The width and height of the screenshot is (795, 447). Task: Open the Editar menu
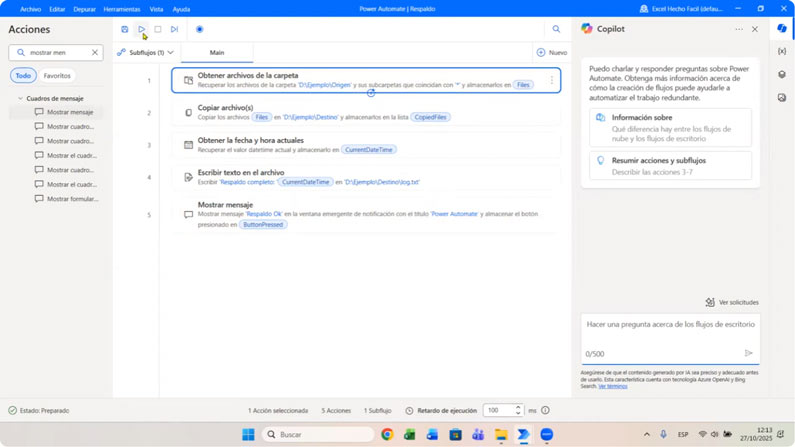57,9
